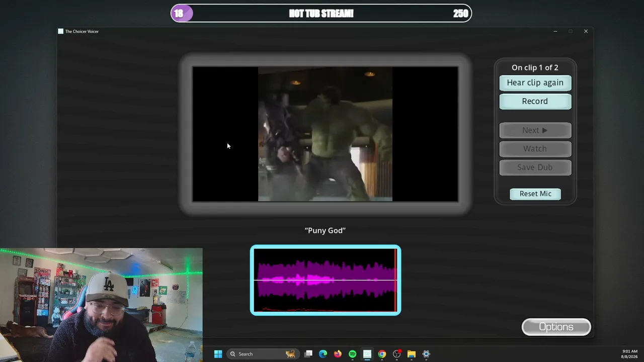Open the Windows Start menu
The width and height of the screenshot is (644, 362).
pyautogui.click(x=218, y=354)
